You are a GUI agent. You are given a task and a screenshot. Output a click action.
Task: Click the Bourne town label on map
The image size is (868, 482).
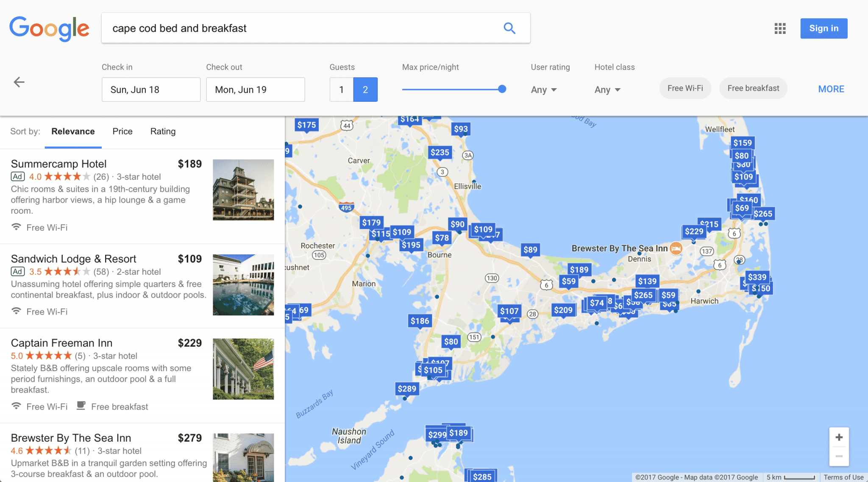(440, 255)
